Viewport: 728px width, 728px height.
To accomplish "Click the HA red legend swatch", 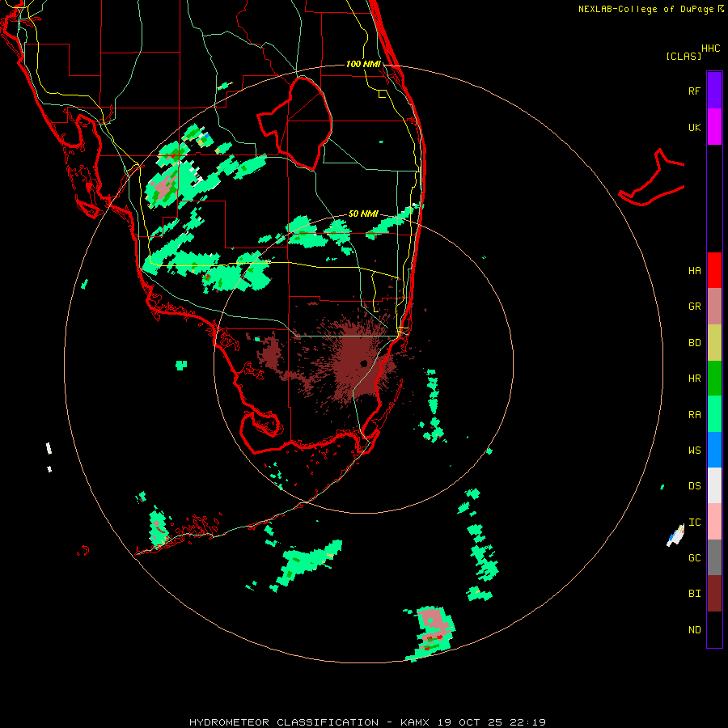I will [714, 270].
